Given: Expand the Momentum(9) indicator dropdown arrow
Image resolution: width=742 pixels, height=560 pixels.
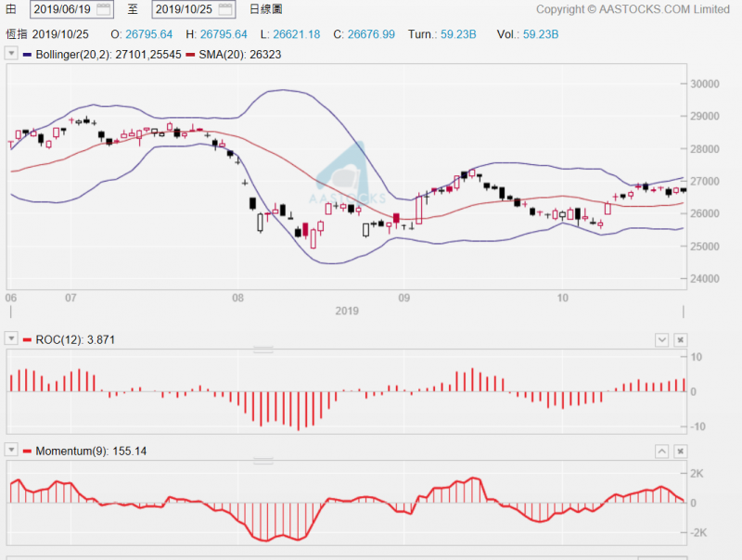Looking at the screenshot, I should 11,452.
